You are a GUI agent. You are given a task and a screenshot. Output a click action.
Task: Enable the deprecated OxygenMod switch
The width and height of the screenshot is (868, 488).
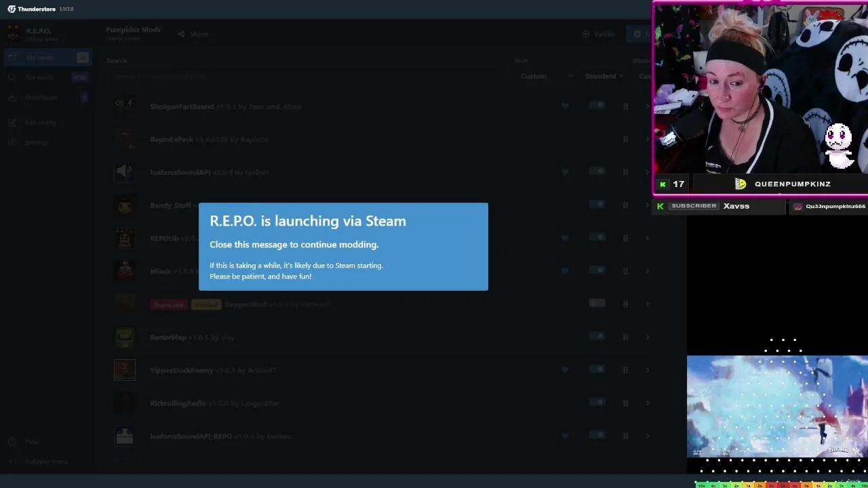pyautogui.click(x=597, y=304)
